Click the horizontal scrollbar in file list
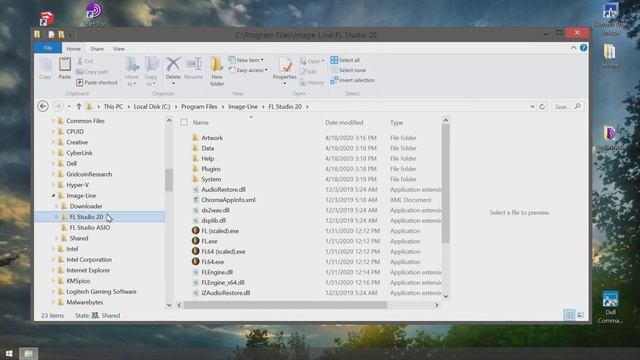The width and height of the screenshot is (640, 360). tap(285, 305)
